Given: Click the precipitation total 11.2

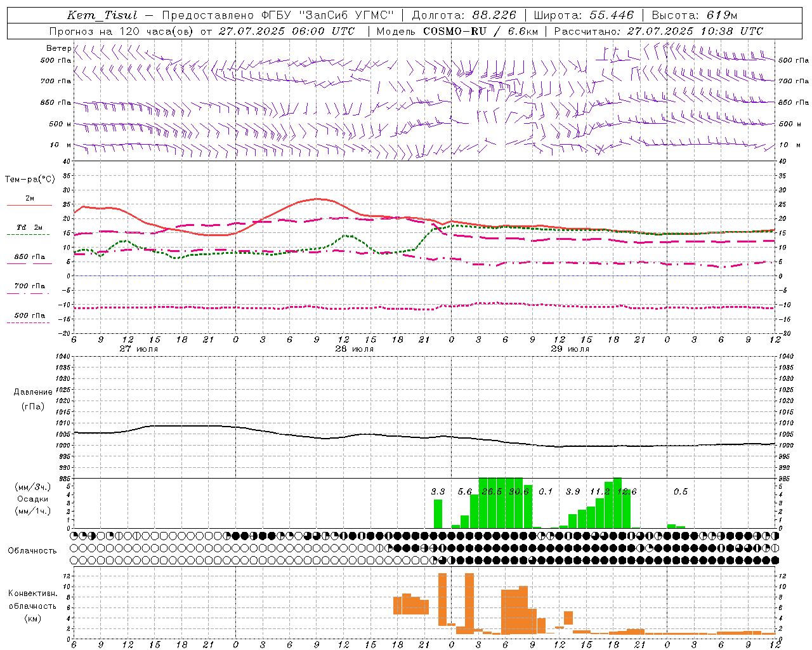Looking at the screenshot, I should (599, 492).
